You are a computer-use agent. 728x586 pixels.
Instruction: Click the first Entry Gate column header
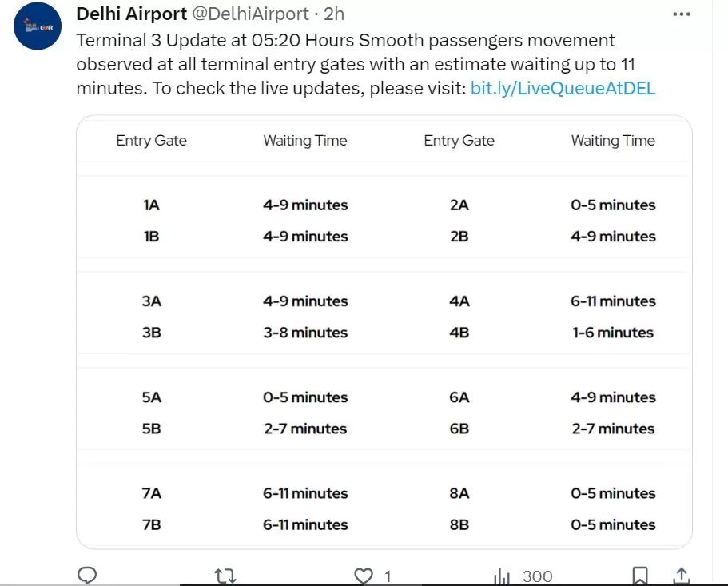click(x=151, y=140)
